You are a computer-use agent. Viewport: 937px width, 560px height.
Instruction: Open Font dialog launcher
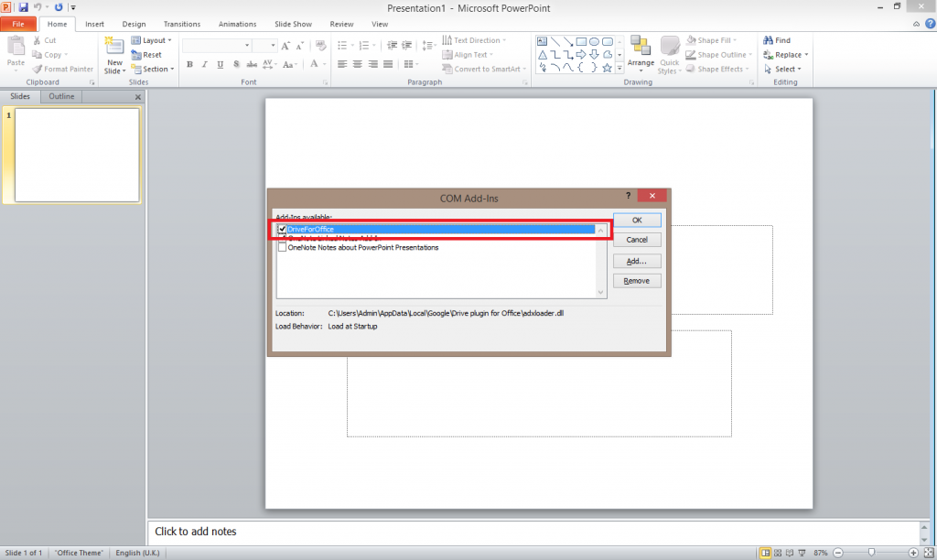(325, 82)
